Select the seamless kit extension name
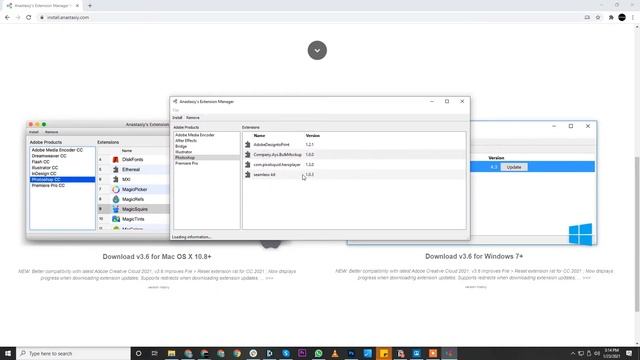 [264, 175]
